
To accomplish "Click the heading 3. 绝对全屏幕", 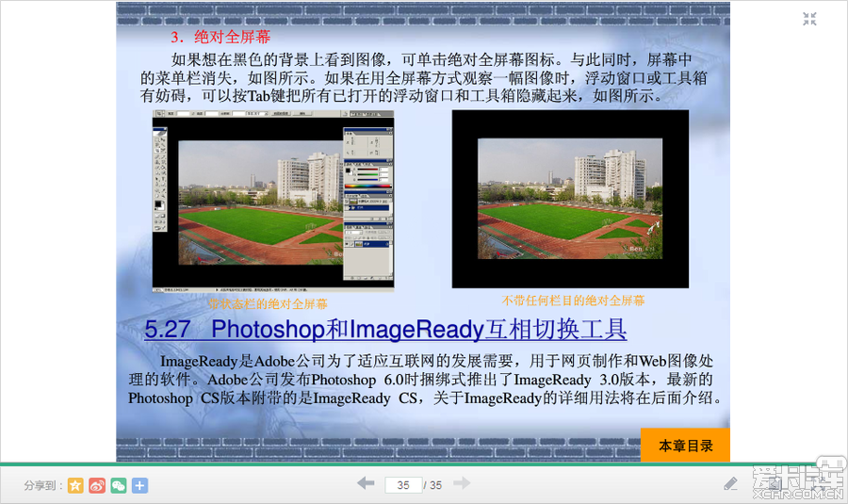I will pos(220,37).
